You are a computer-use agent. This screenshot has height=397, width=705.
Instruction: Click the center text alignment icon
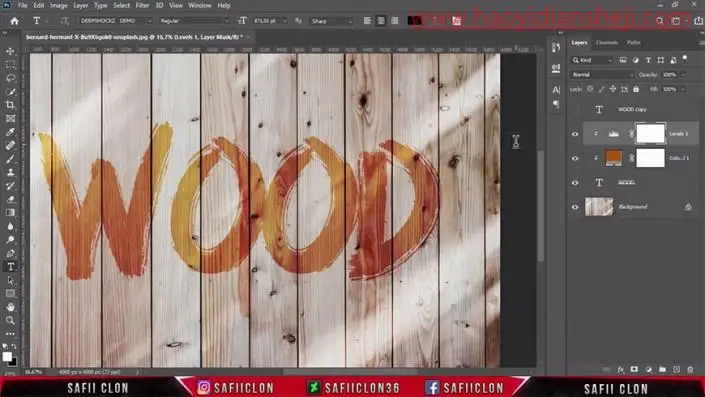tap(381, 21)
